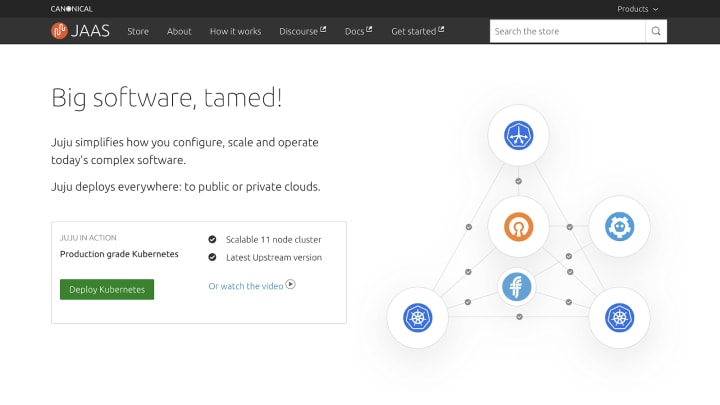
Task: Click the 'Big software, tamed!' heading
Action: [x=167, y=98]
